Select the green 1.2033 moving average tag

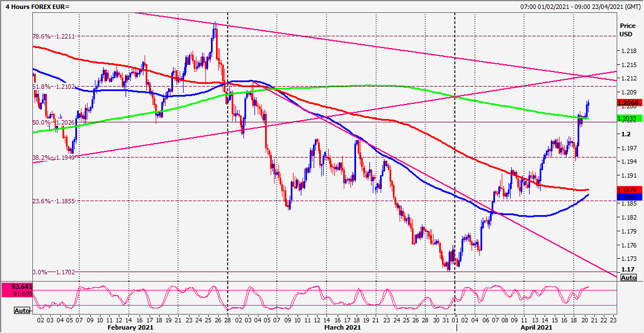(x=629, y=118)
